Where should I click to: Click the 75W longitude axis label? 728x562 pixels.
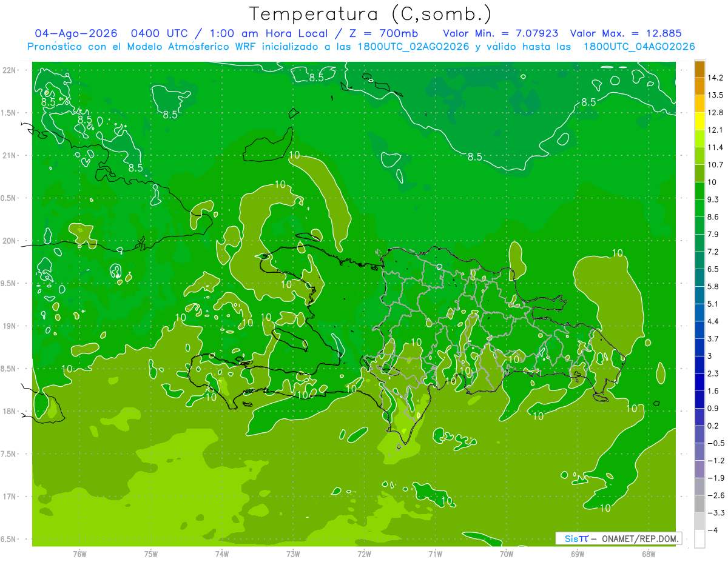[x=151, y=554]
